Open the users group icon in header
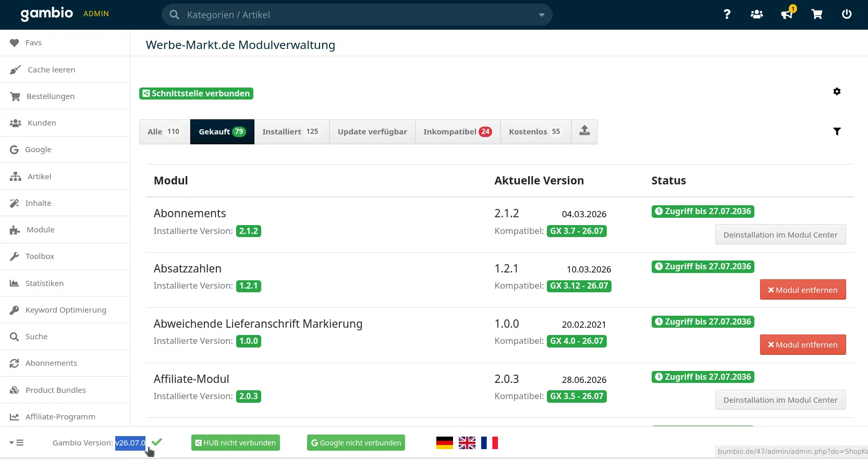Image resolution: width=868 pixels, height=459 pixels. click(x=756, y=15)
